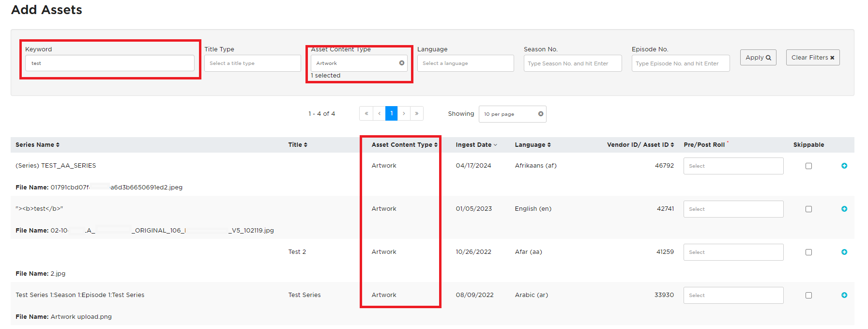
Task: Click file name 2.jpg
Action: click(58, 274)
